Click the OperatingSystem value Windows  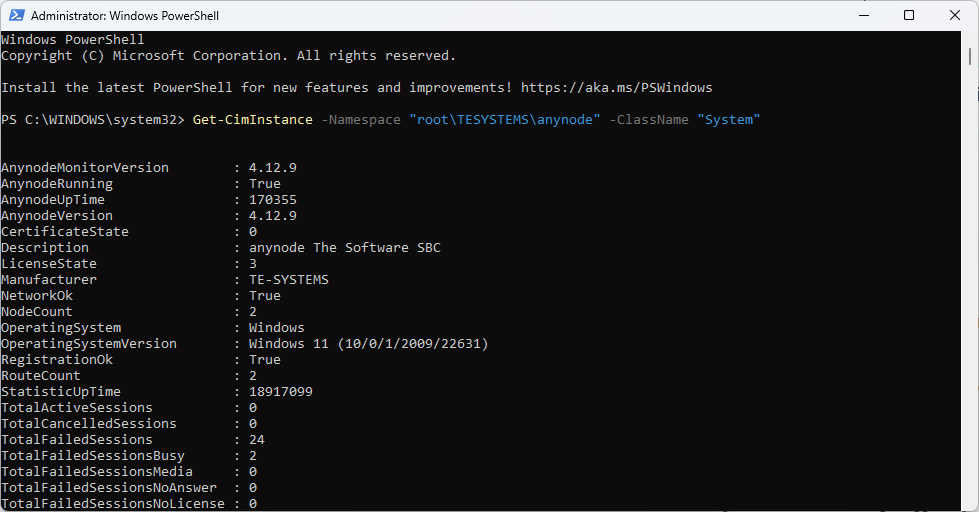[277, 327]
